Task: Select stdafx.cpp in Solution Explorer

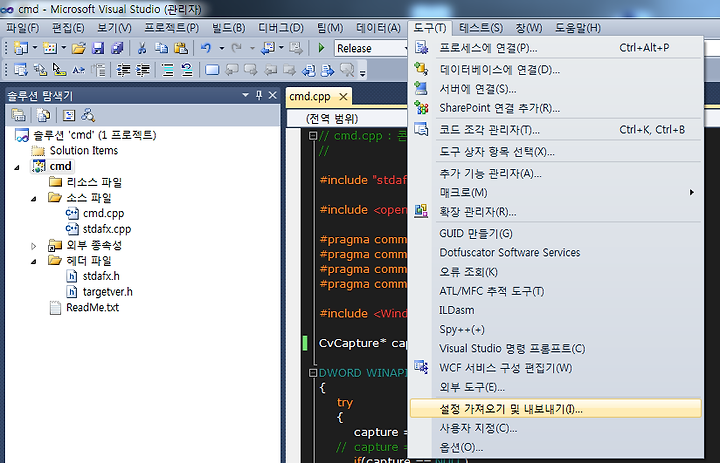Action: pyautogui.click(x=107, y=229)
